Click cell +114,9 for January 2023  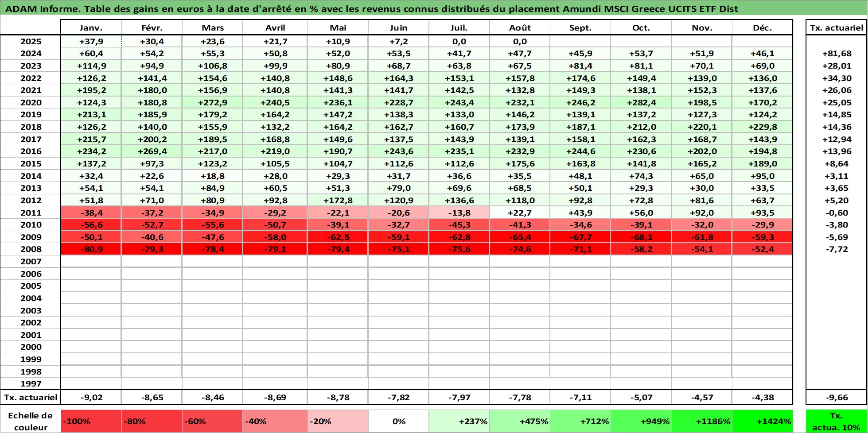[x=91, y=66]
